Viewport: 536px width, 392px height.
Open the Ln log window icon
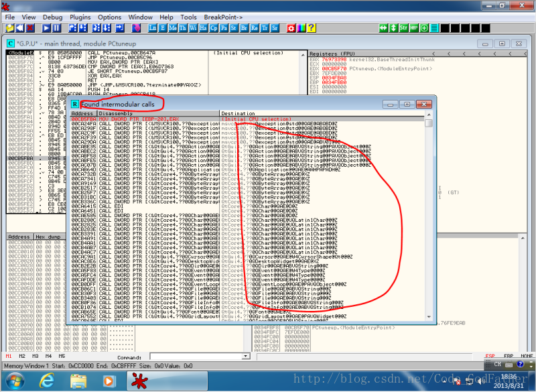tap(153, 28)
